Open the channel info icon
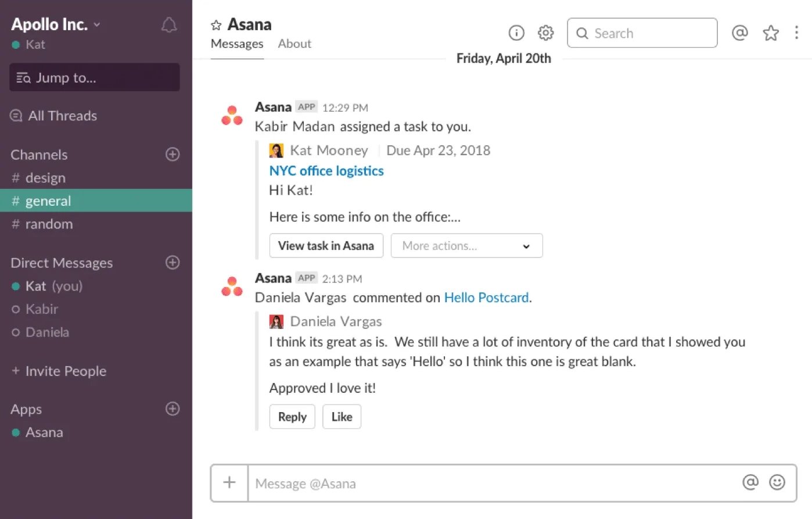 pos(516,33)
